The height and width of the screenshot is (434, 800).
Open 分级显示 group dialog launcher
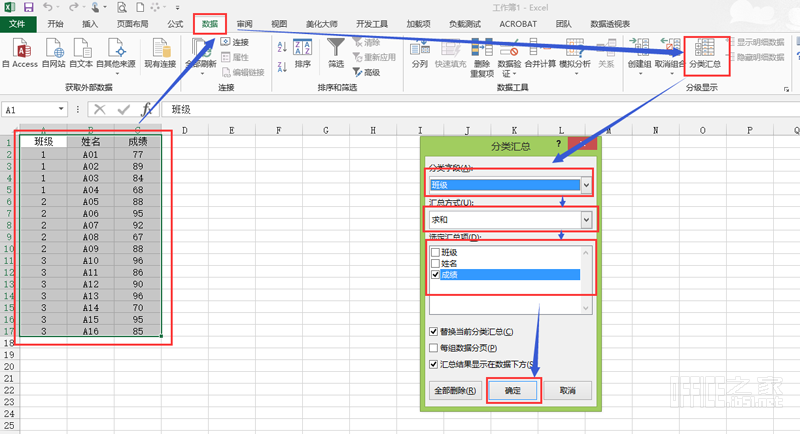786,89
